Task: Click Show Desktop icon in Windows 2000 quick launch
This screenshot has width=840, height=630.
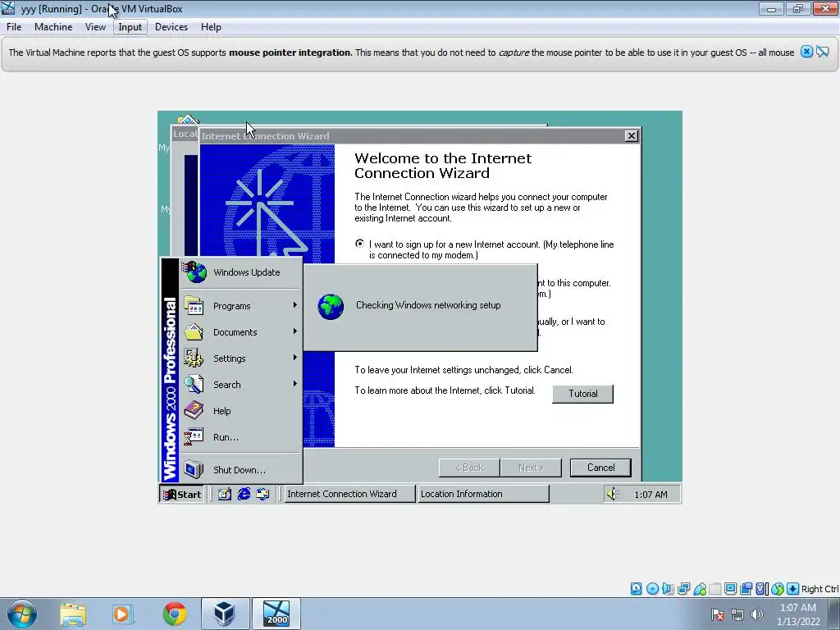Action: 225,494
